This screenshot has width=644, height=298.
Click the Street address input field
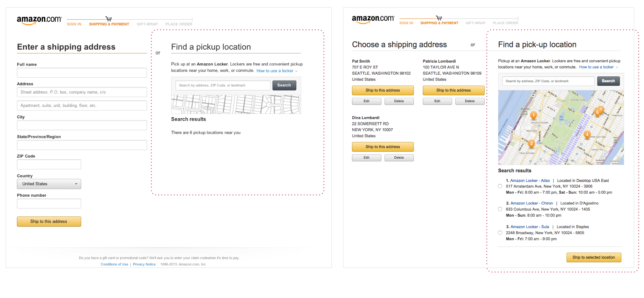(x=82, y=92)
